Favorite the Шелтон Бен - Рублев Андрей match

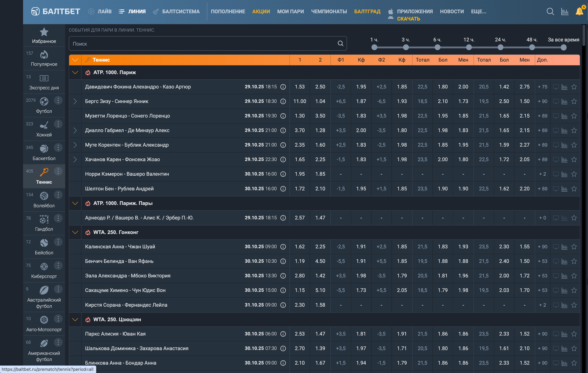pyautogui.click(x=574, y=189)
